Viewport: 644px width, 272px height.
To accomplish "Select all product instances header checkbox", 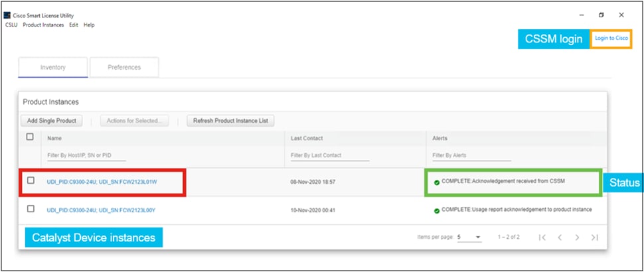I will click(30, 137).
